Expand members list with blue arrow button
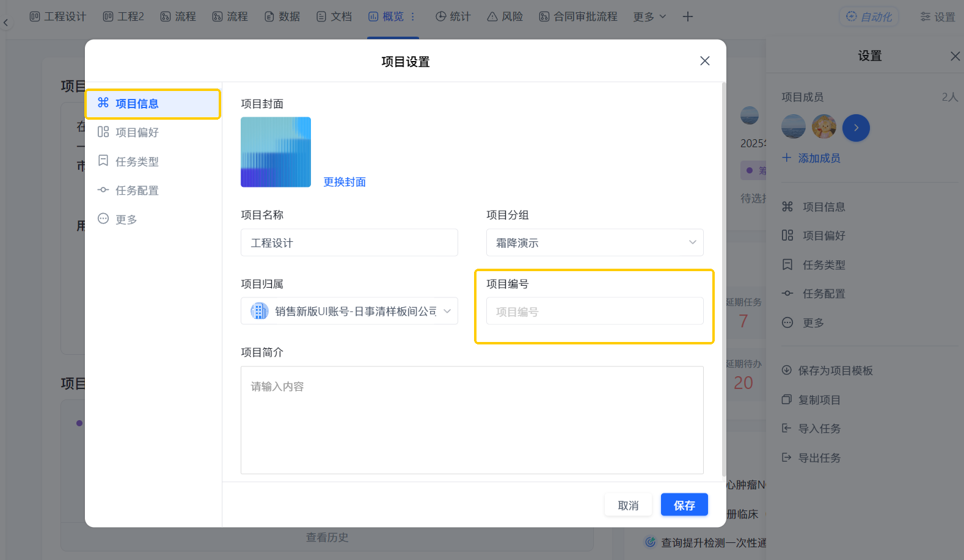Image resolution: width=964 pixels, height=560 pixels. pos(856,128)
